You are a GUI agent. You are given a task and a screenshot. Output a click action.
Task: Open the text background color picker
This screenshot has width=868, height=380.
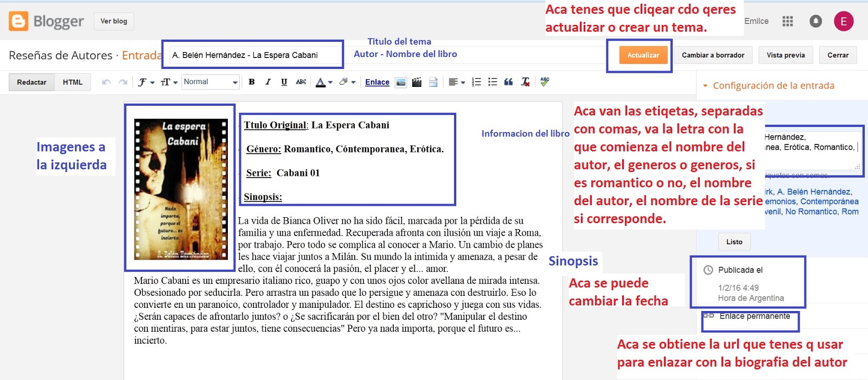[347, 82]
